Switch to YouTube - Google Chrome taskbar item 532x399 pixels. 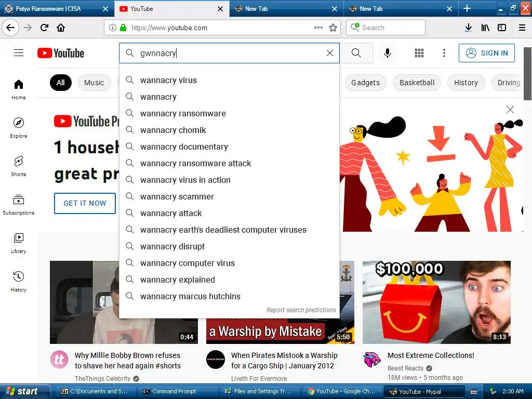point(341,392)
